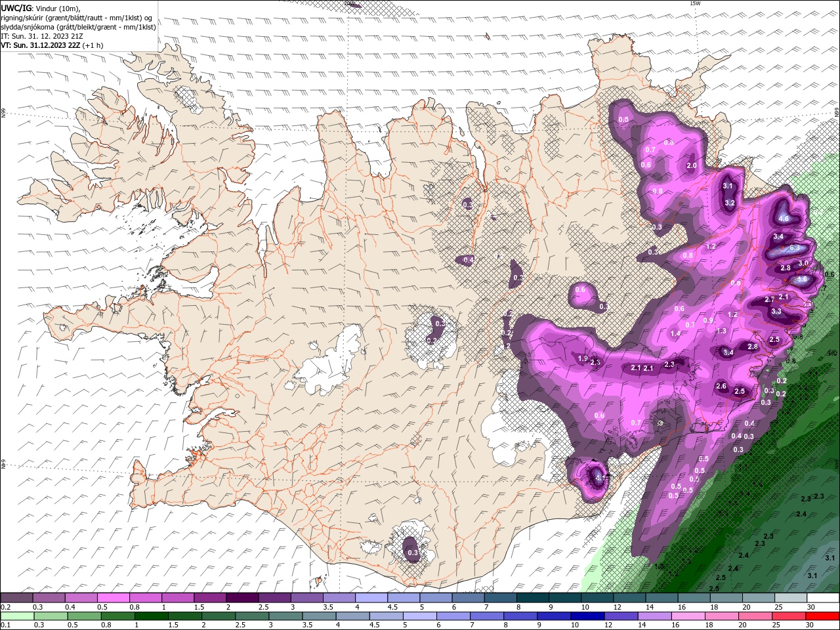Image resolution: width=840 pixels, height=630 pixels.
Task: Click the '15W' longitude label
Action: click(695, 3)
